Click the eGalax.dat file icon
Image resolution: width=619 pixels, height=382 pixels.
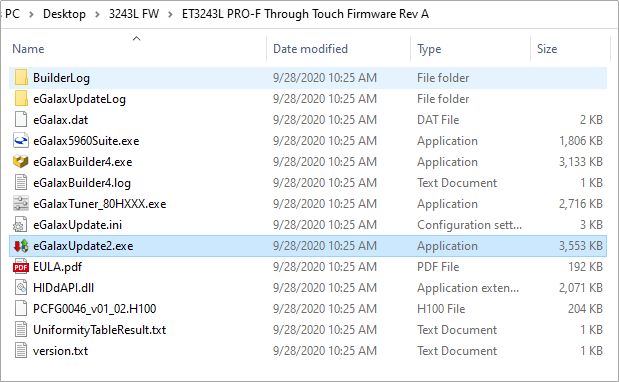pos(21,119)
